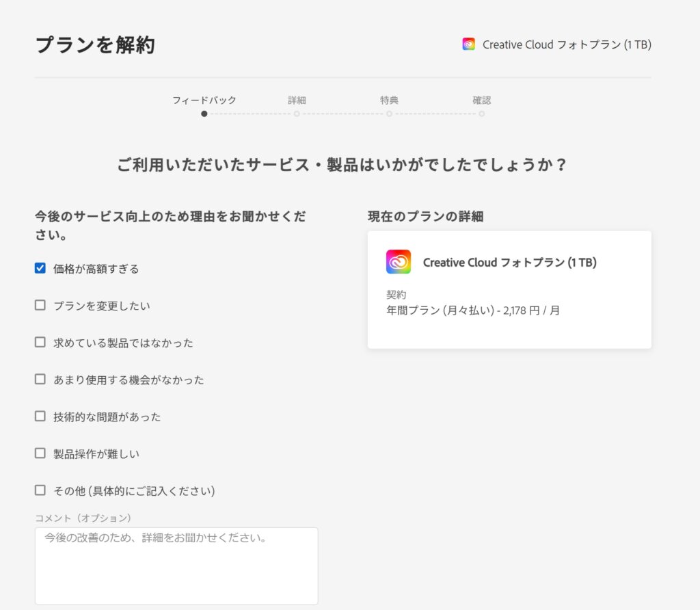The height and width of the screenshot is (610, 700).
Task: Click the フィードバック progress dot
Action: (x=204, y=114)
